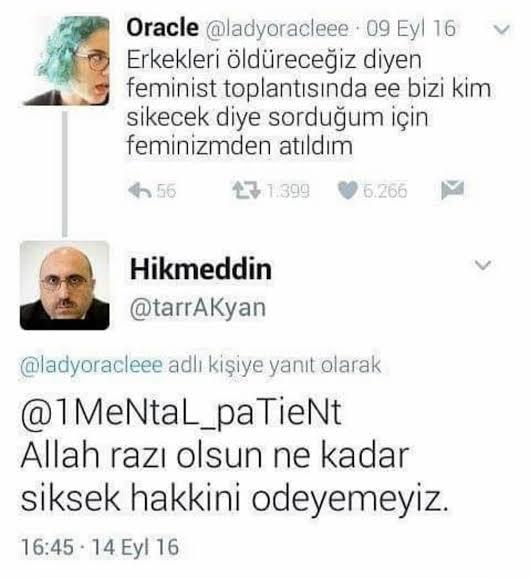Click the envelope message icon under the tweet
The height and width of the screenshot is (578, 531).
pos(452,190)
